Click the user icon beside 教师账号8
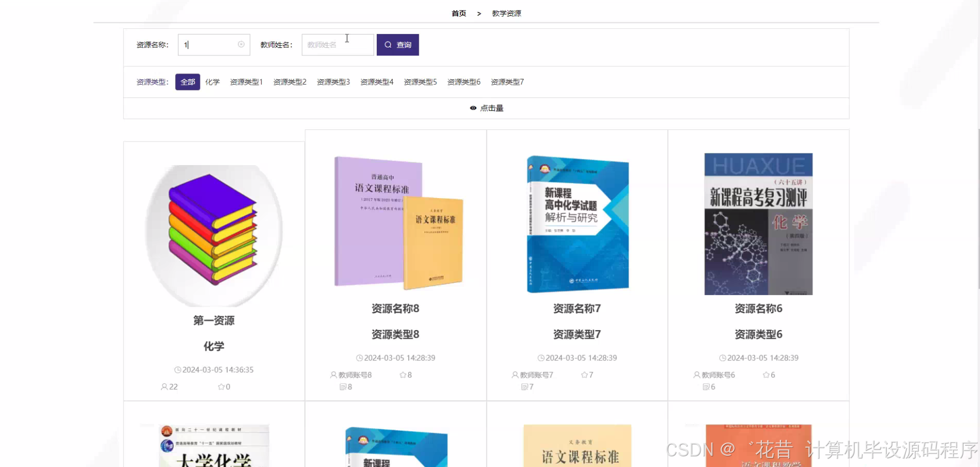Viewport: 980px width, 467px height. click(334, 375)
